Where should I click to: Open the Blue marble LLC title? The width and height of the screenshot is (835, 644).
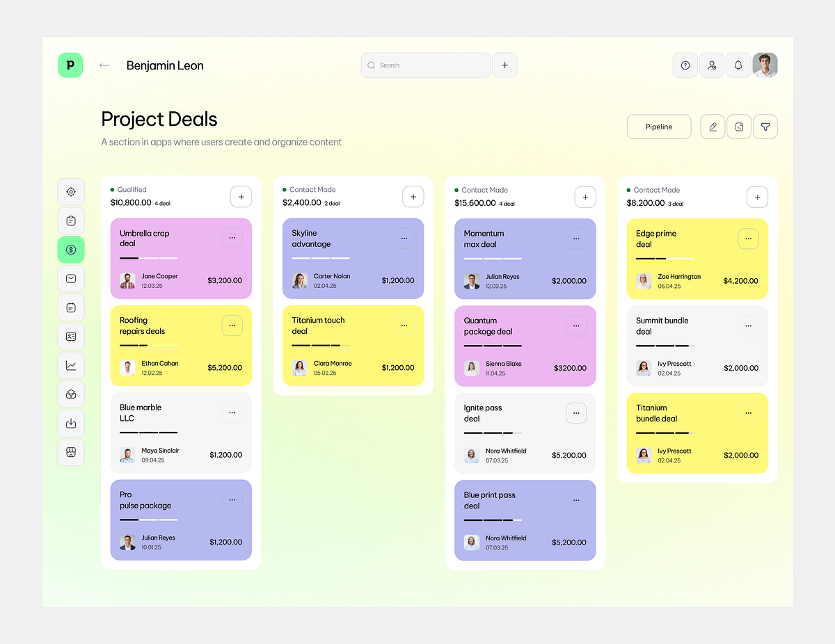[x=141, y=412]
